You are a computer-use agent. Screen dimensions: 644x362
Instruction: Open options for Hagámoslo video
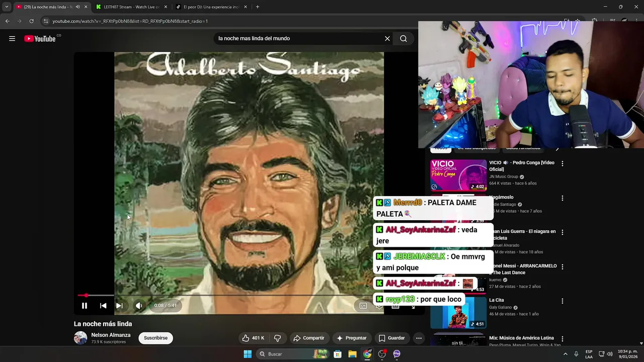(x=562, y=198)
